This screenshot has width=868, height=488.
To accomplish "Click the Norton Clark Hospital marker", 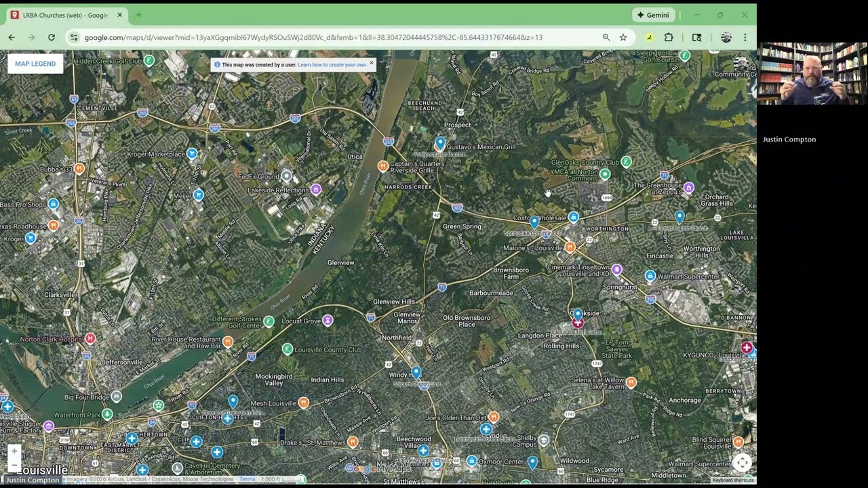I will coord(90,338).
